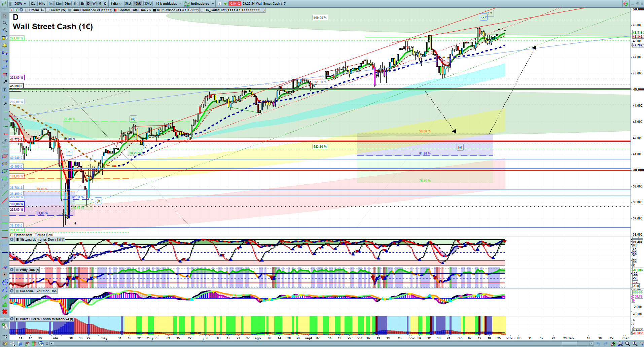Image resolution: width=644 pixels, height=347 pixels.
Task: Open the 1 día timeframe dropdown
Action: (x=116, y=4)
